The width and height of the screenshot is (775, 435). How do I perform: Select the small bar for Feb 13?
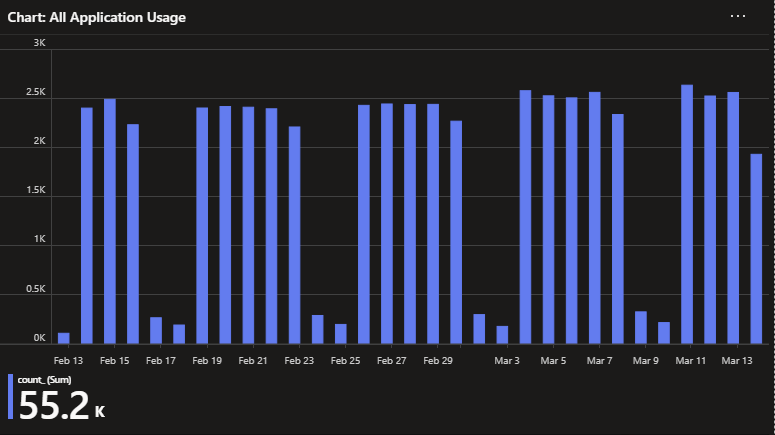point(64,338)
